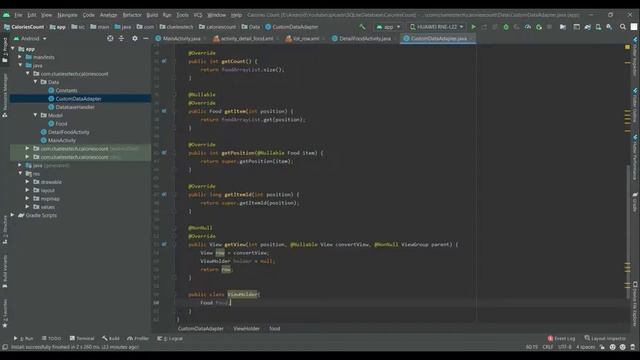Click the Attach Debugger to Android Process icon

click(539, 27)
